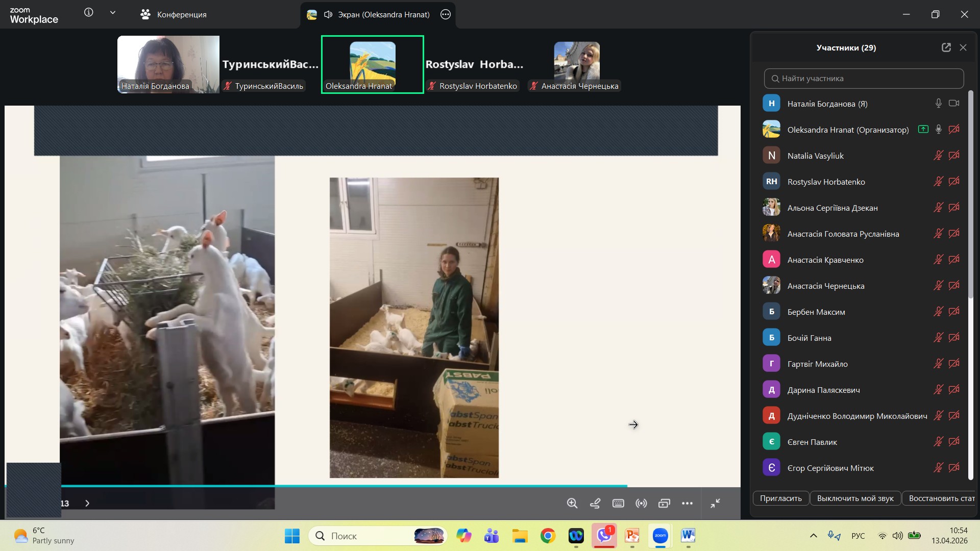
Task: Pop out the participants panel
Action: pos(946,47)
